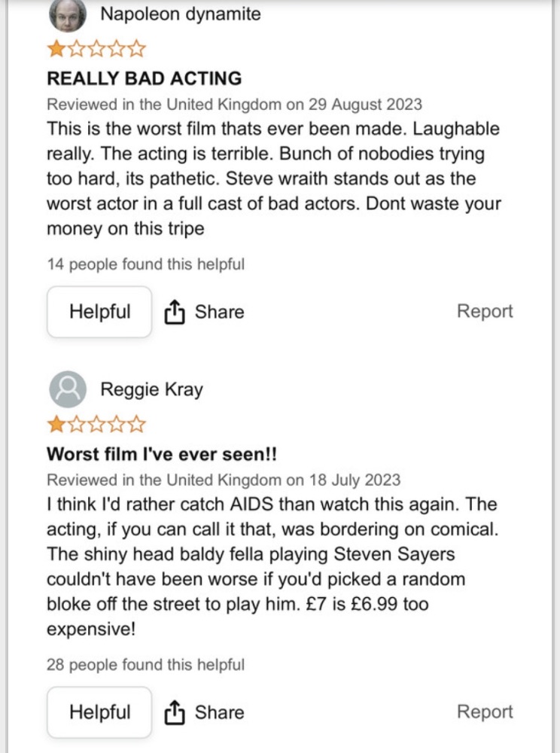The height and width of the screenshot is (753, 560).
Task: Open the Reggie Kray reviewer profile name
Action: click(x=151, y=389)
